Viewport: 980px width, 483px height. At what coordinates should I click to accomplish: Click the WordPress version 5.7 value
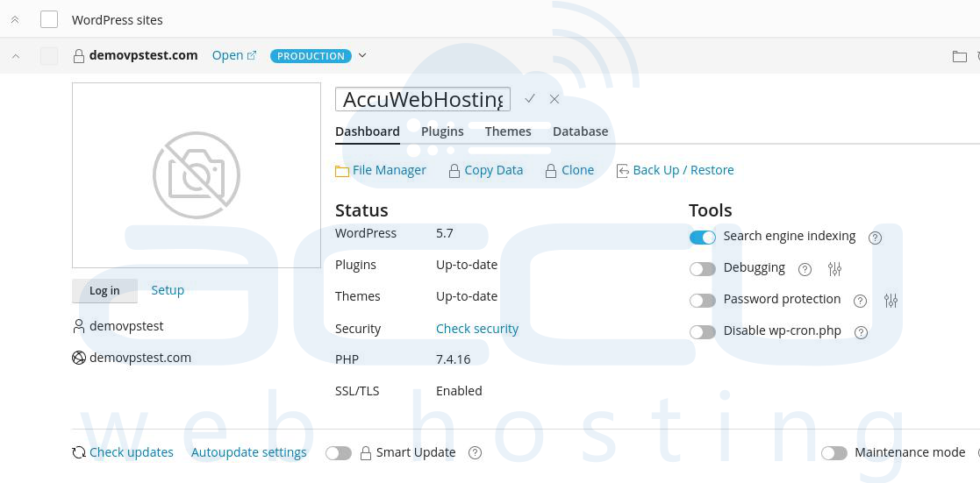(444, 234)
